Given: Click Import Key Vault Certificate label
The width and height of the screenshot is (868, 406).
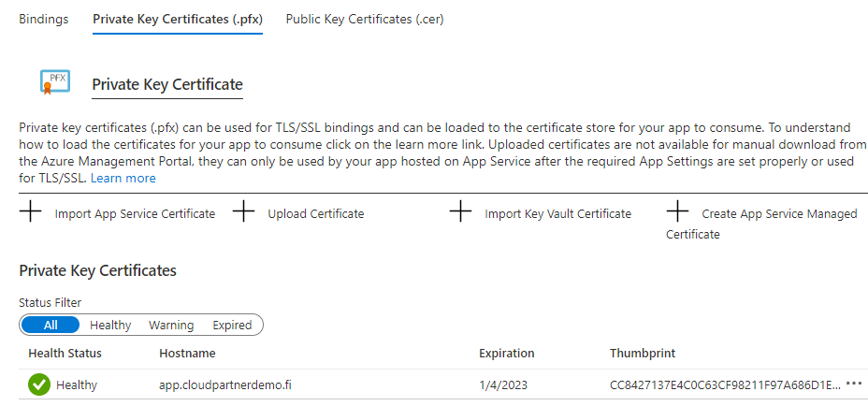Looking at the screenshot, I should tap(557, 213).
